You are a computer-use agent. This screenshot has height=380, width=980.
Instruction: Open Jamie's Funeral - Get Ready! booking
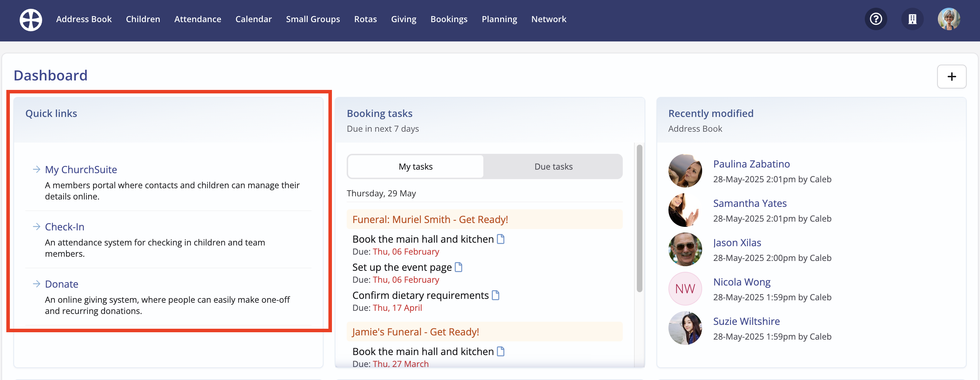point(416,332)
